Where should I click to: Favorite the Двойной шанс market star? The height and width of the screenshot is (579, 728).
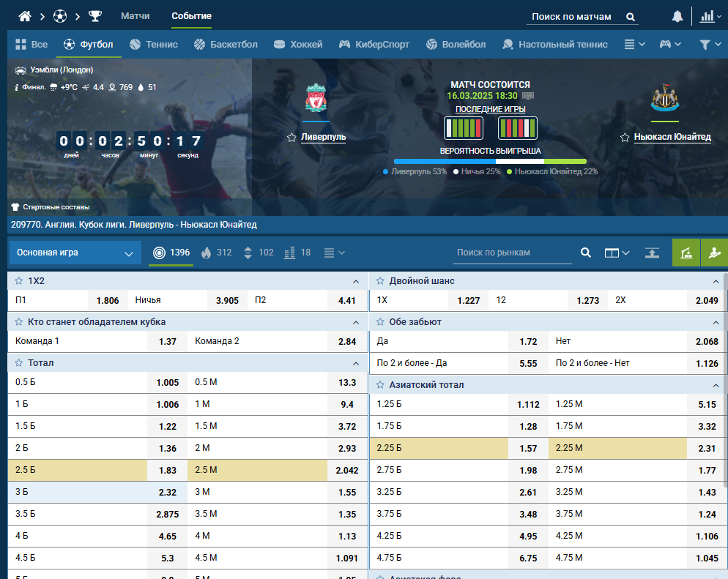tap(380, 280)
